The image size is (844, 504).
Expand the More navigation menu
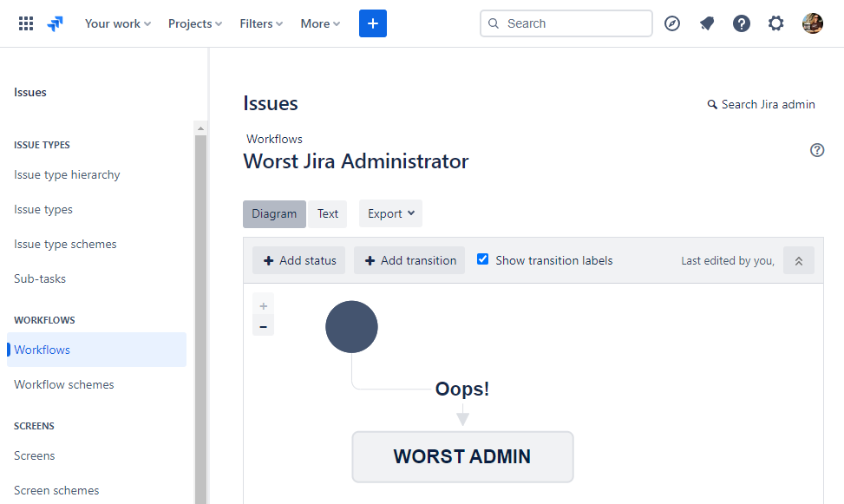click(320, 23)
